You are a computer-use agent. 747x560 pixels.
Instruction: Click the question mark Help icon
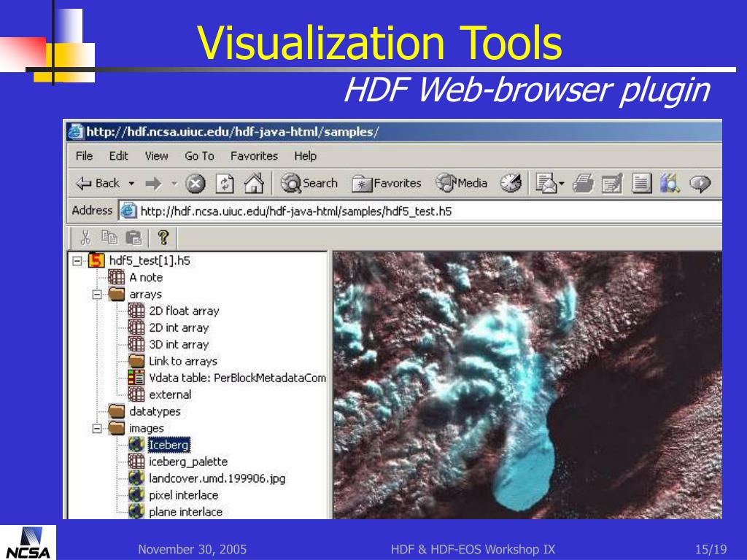[163, 237]
